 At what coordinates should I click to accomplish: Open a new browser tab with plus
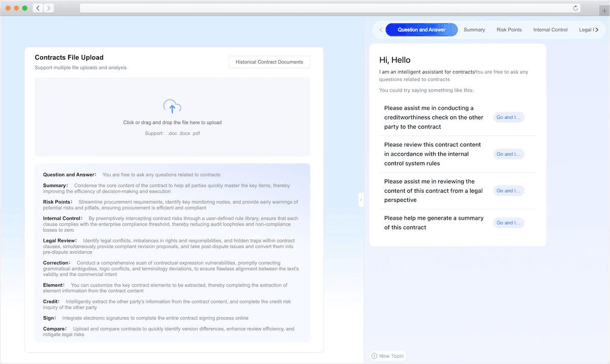pyautogui.click(x=604, y=11)
